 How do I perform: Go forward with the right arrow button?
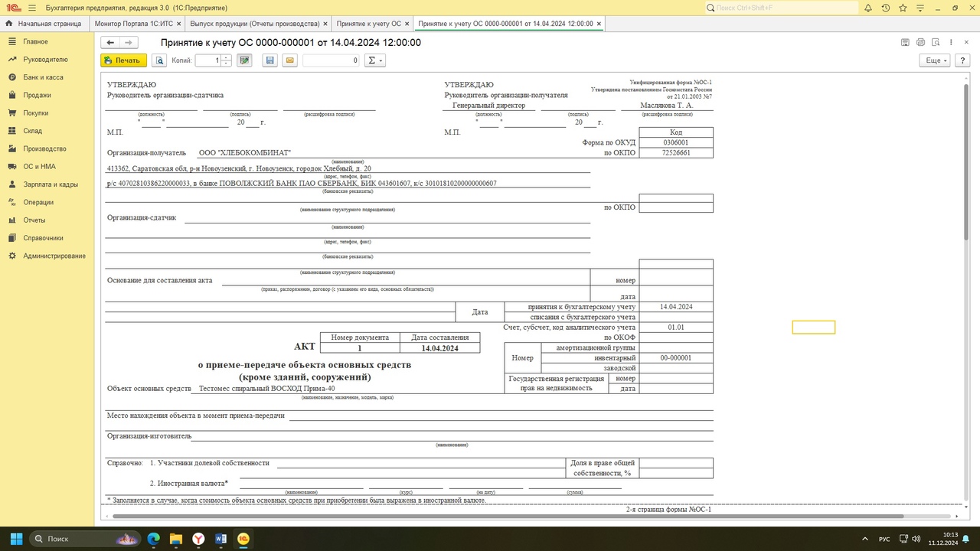(129, 43)
